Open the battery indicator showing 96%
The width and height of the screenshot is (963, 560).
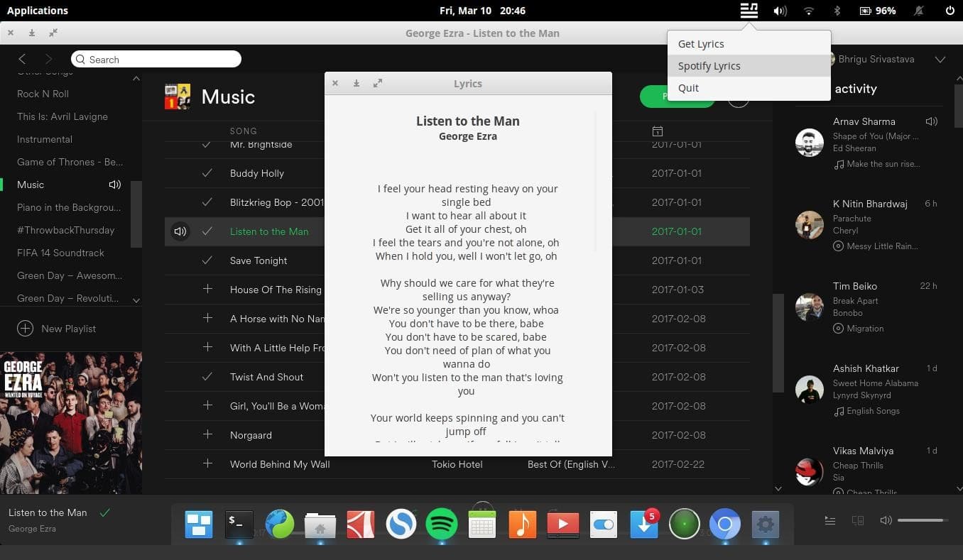tap(878, 11)
